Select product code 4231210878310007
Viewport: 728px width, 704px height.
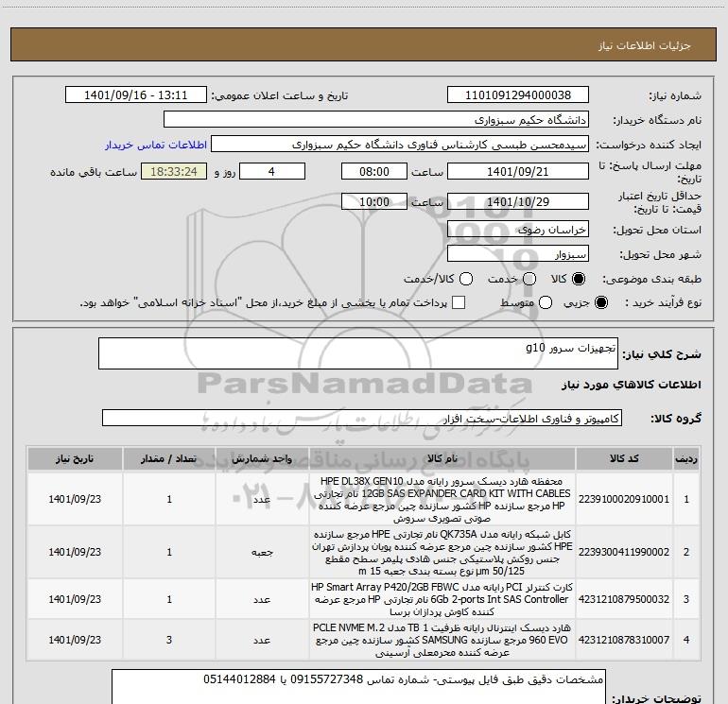[624, 640]
